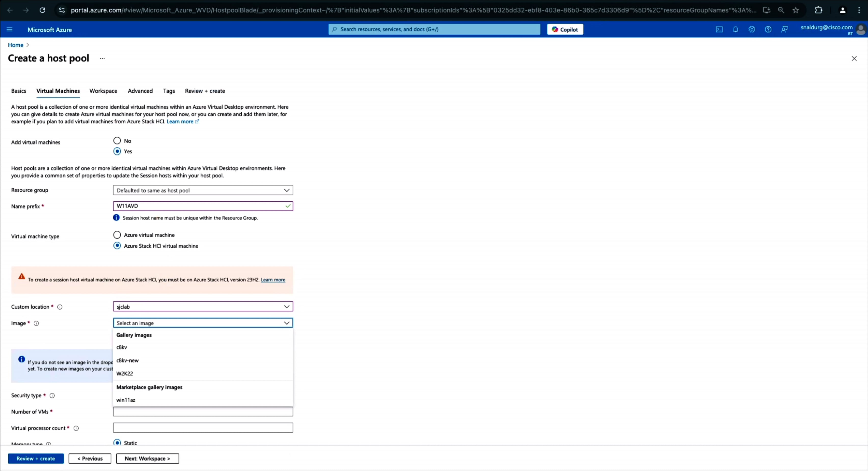
Task: Open the browser extensions icon
Action: click(x=818, y=10)
